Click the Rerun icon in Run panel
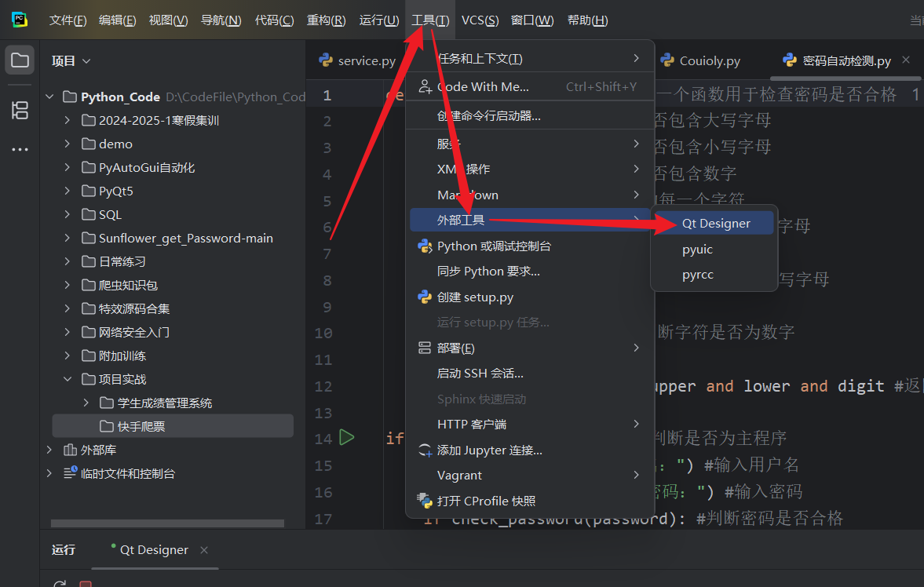 coord(60,583)
